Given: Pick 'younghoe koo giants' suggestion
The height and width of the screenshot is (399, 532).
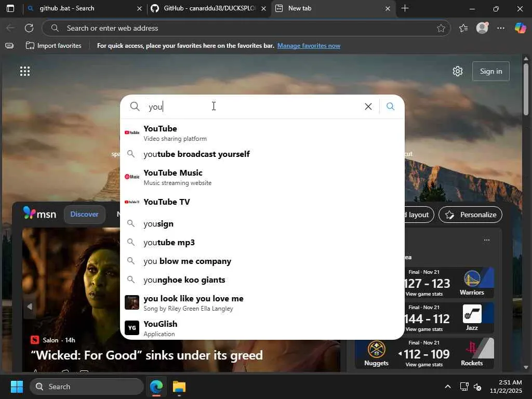Looking at the screenshot, I should pos(262,280).
